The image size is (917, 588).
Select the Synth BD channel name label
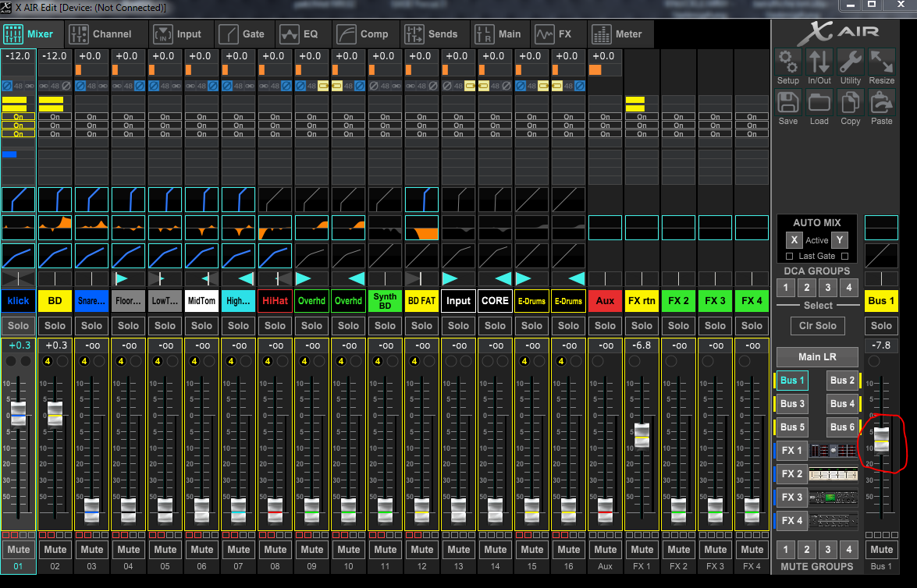(385, 301)
